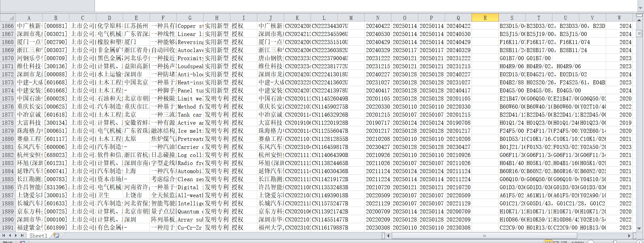Click the Insert Worksheet icon
Viewport: 644px width, 243px height.
coord(56,236)
